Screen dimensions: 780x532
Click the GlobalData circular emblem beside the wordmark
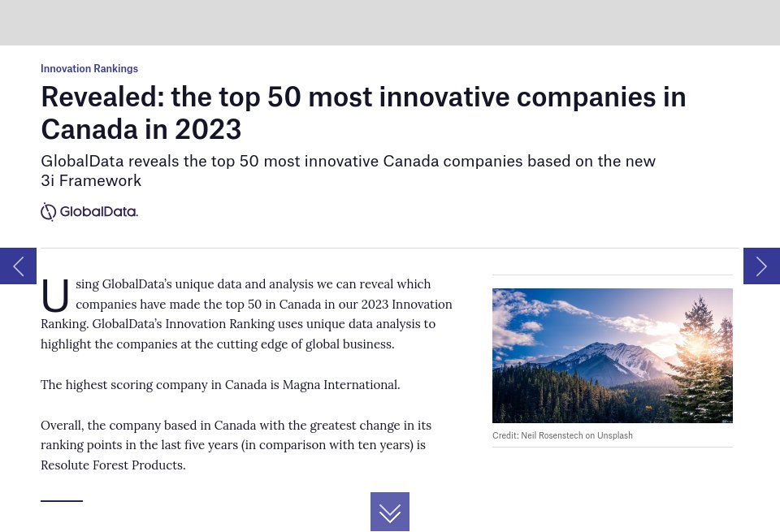(x=49, y=211)
